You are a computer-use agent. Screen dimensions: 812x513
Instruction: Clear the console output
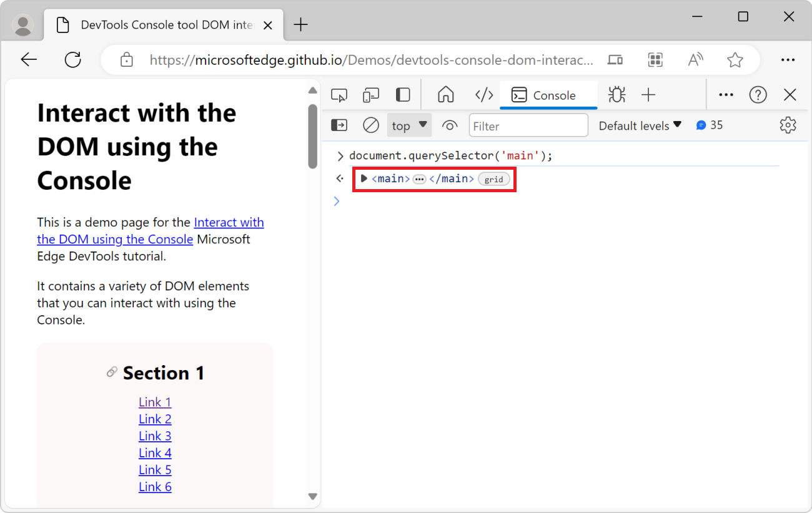370,125
